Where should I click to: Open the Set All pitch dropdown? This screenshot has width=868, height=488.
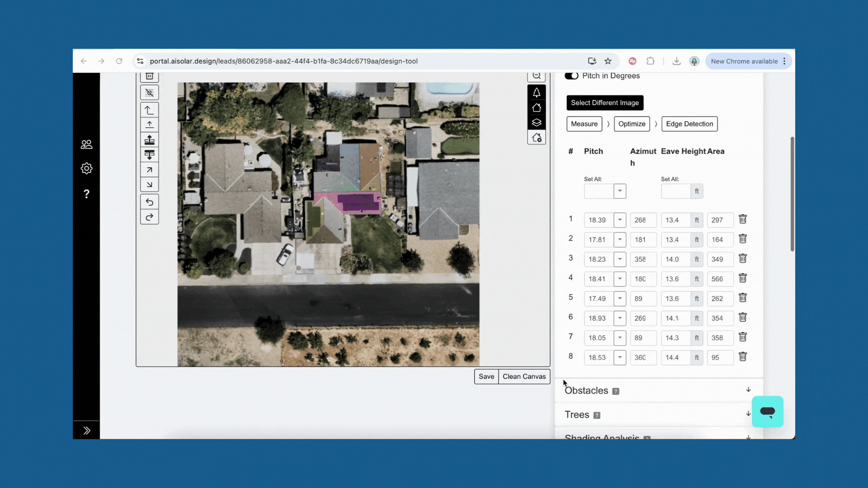coord(620,191)
